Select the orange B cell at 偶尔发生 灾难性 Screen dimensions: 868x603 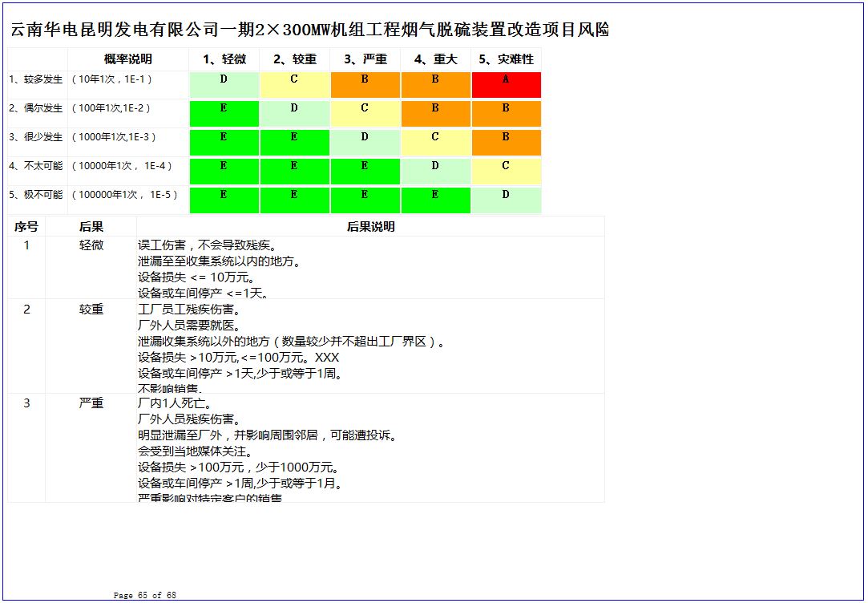pos(506,114)
